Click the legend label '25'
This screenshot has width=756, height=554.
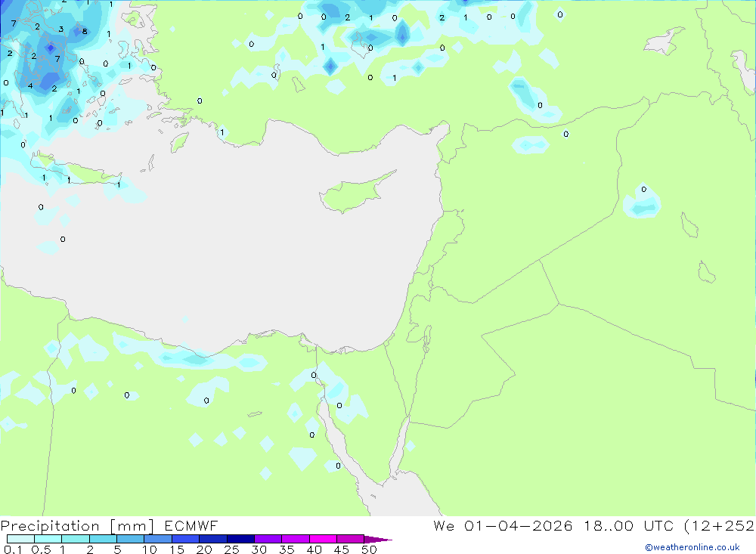click(231, 549)
